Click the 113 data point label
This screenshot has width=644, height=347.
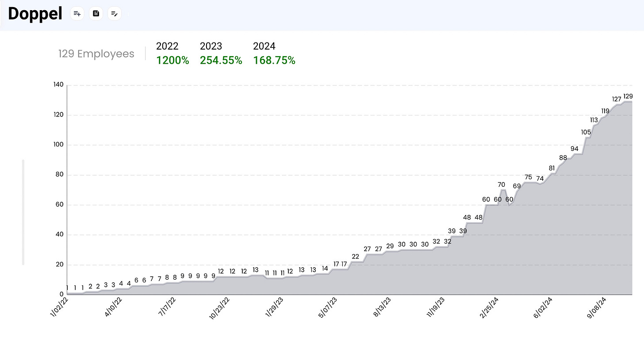point(594,120)
